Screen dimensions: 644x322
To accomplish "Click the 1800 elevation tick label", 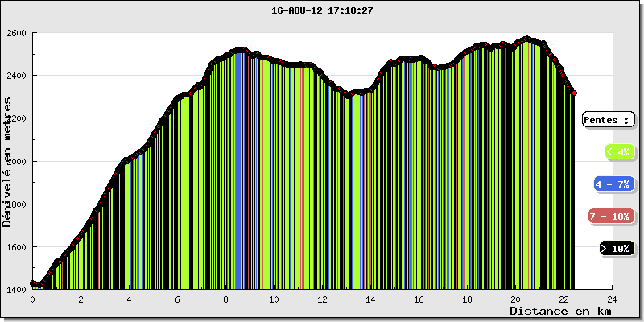I will pyautogui.click(x=17, y=204).
